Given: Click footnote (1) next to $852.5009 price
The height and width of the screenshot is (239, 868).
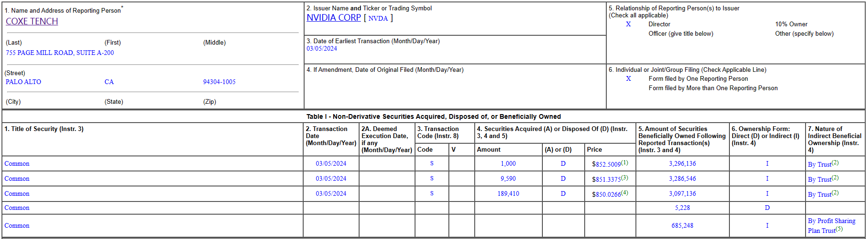Looking at the screenshot, I should point(625,162).
